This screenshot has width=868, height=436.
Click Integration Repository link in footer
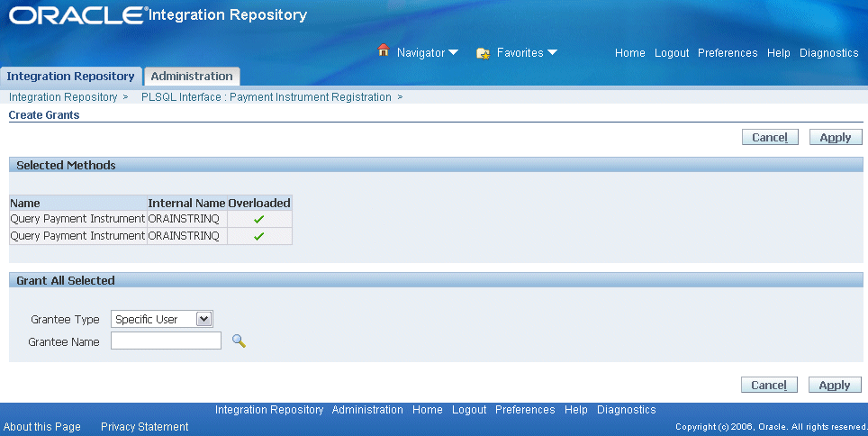[269, 410]
